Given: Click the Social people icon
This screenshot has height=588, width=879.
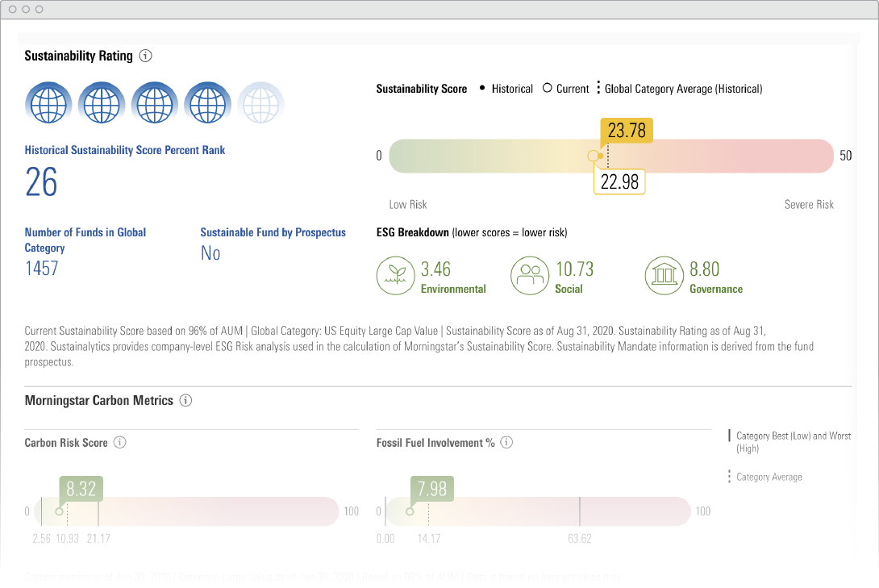Looking at the screenshot, I should [x=529, y=275].
